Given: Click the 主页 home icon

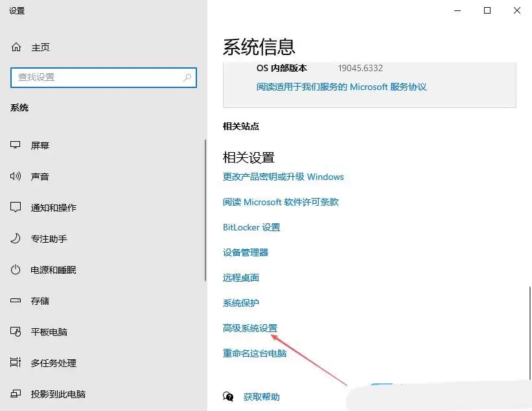Looking at the screenshot, I should click(16, 47).
